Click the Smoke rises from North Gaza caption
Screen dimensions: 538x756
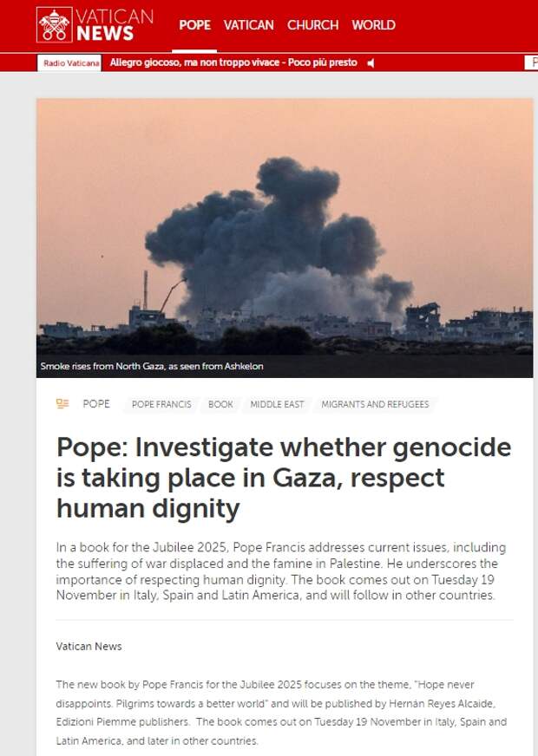152,367
